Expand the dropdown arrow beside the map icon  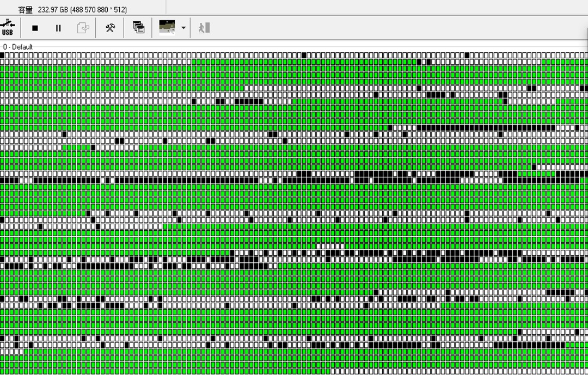pos(183,28)
